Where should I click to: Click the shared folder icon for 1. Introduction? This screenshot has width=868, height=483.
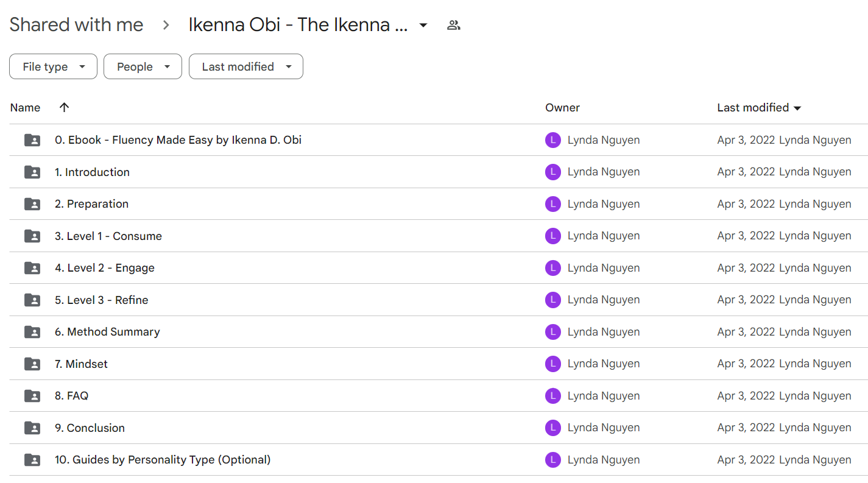(x=32, y=172)
